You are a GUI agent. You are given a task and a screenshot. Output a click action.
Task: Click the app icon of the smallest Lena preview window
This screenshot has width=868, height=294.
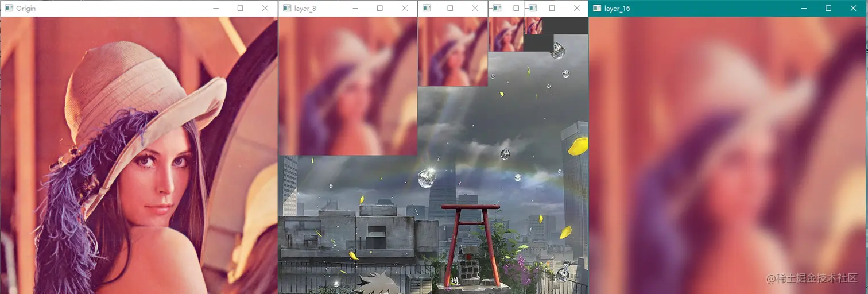click(x=532, y=9)
